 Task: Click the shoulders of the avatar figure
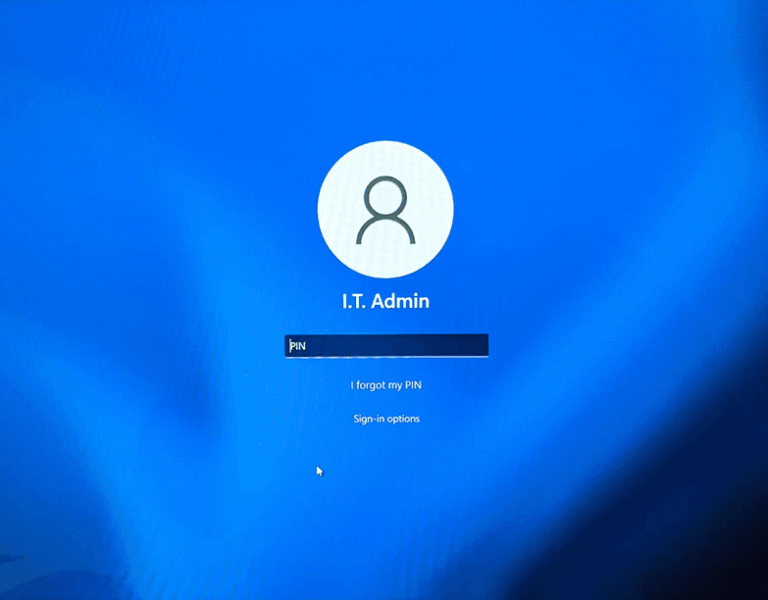385,232
